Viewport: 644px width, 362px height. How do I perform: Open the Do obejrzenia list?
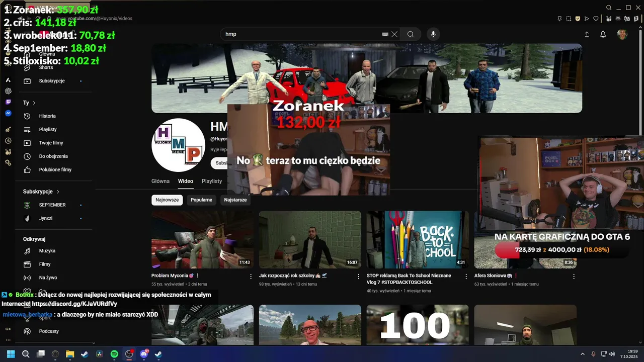(x=53, y=156)
